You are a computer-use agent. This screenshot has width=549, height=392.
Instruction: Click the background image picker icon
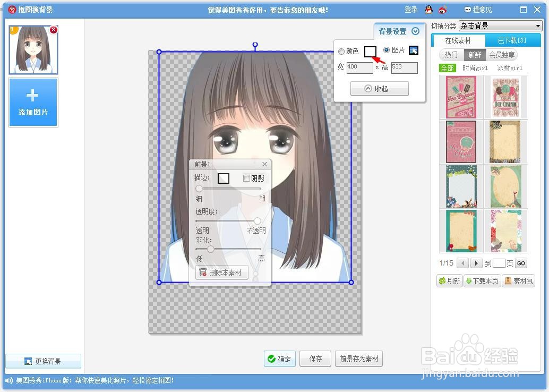(x=414, y=50)
